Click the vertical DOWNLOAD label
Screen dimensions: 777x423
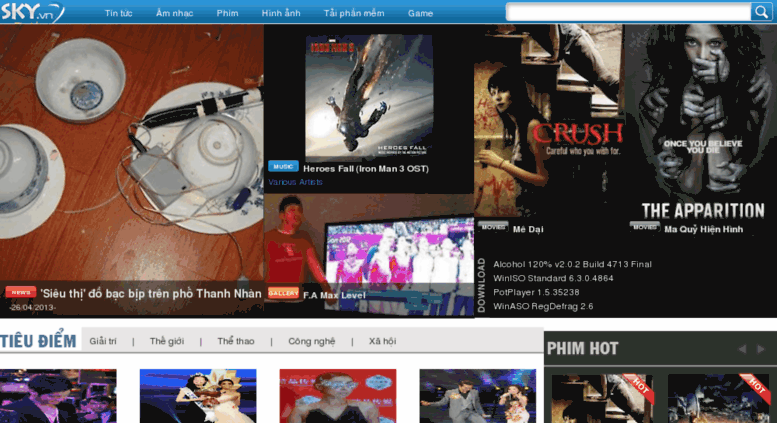pos(482,285)
